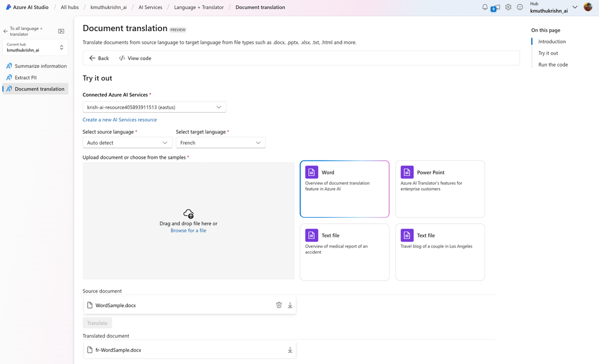Click the Azure AI Studio logo icon
Viewport: 599px width, 364px height.
click(x=8, y=7)
